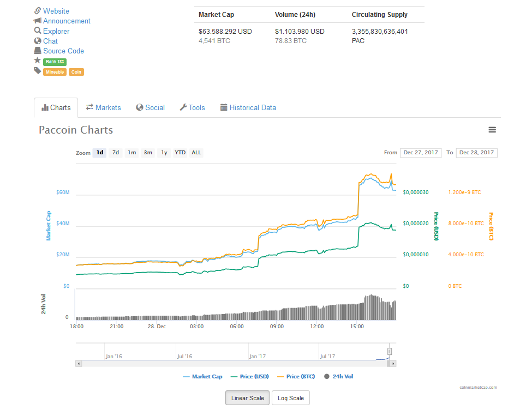
Task: Select the 1m zoom range
Action: 132,153
